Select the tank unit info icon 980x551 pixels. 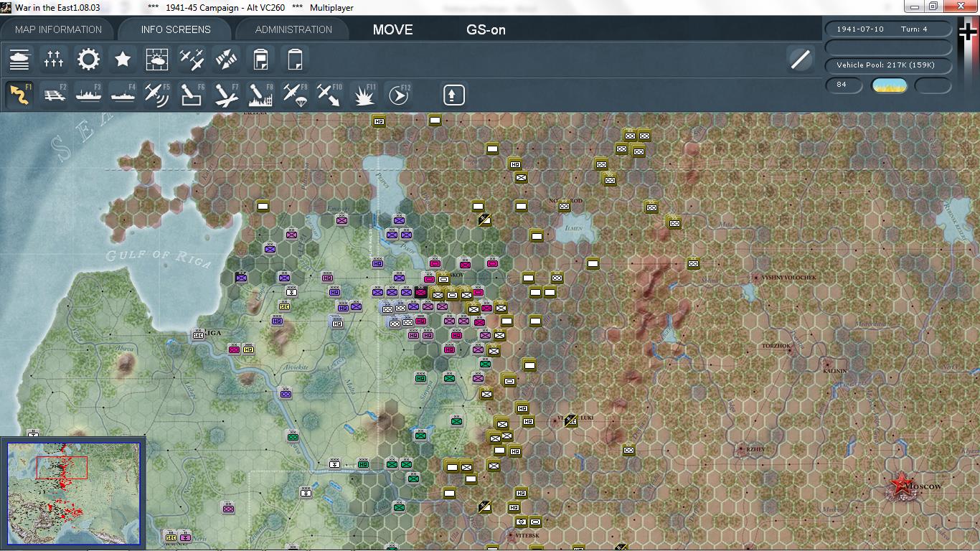[20, 59]
